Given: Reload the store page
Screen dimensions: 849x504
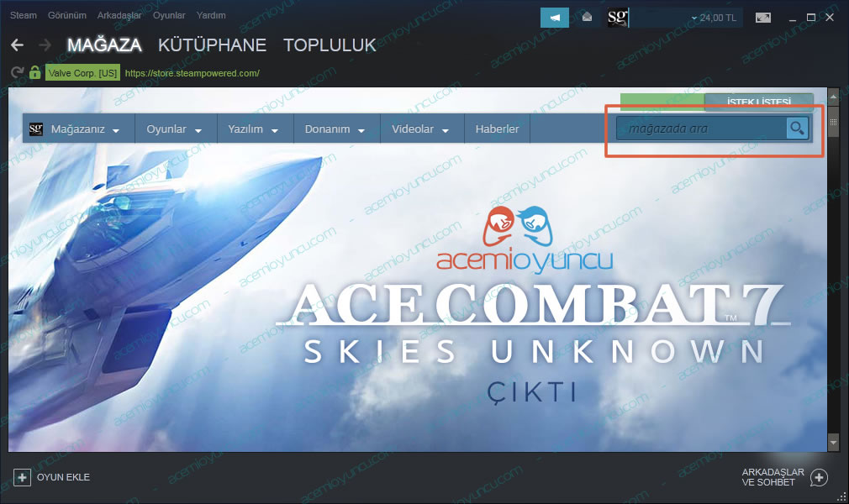Looking at the screenshot, I should 18,72.
